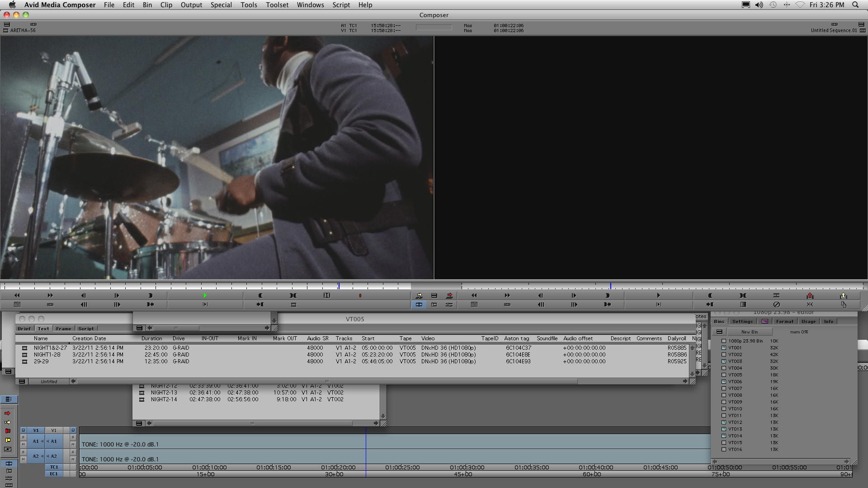Viewport: 868px width, 488px height.
Task: Mute the source A2 audio track
Action: (x=24, y=460)
